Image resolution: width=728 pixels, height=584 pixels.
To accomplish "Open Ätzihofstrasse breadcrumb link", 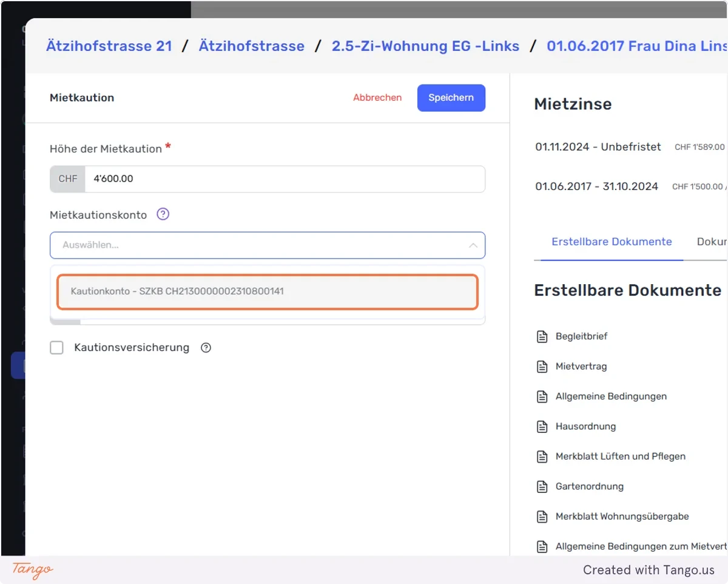I will 252,46.
